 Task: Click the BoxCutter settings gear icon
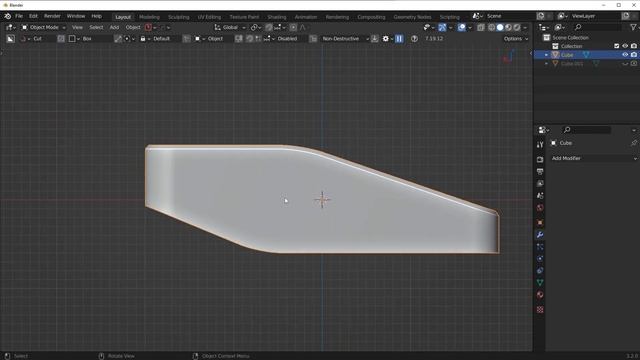coord(386,39)
